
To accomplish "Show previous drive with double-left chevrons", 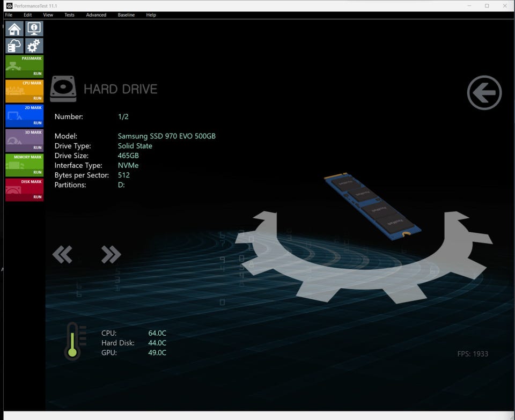I will (x=62, y=254).
